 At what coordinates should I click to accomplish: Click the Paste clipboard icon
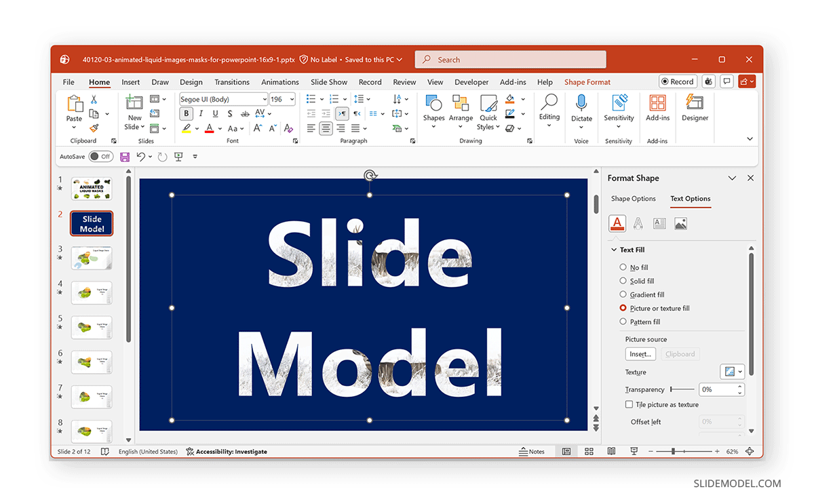click(74, 103)
